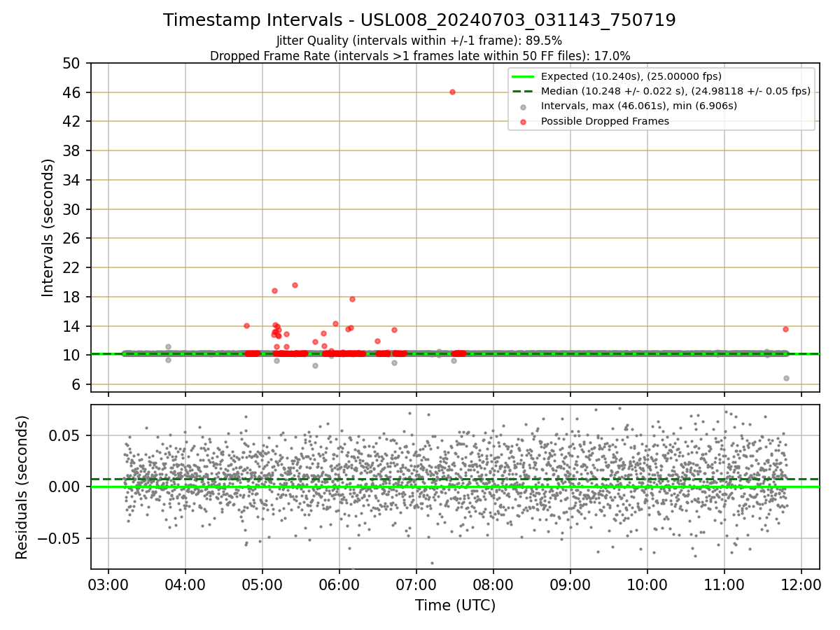Click the gray dot marker in the legend
Screen dimensions: 840x630
coord(524,106)
